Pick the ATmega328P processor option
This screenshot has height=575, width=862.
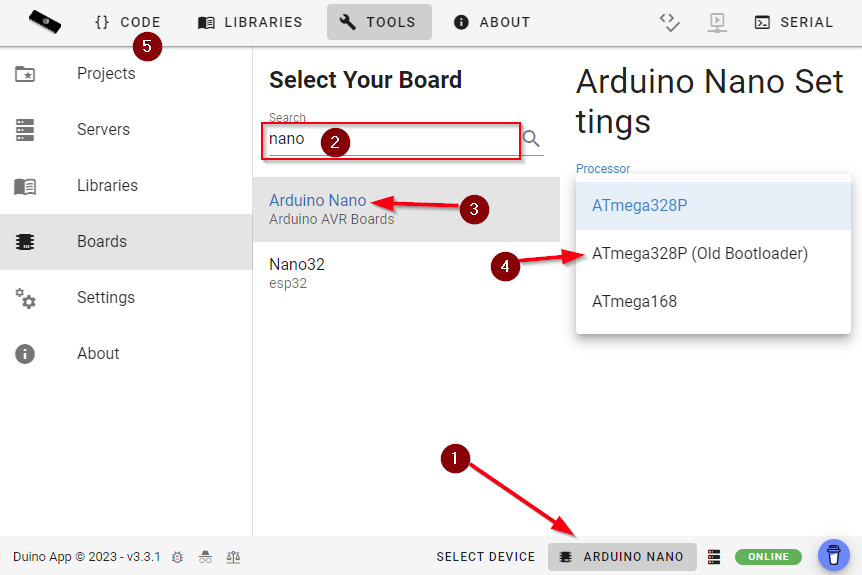tap(639, 206)
